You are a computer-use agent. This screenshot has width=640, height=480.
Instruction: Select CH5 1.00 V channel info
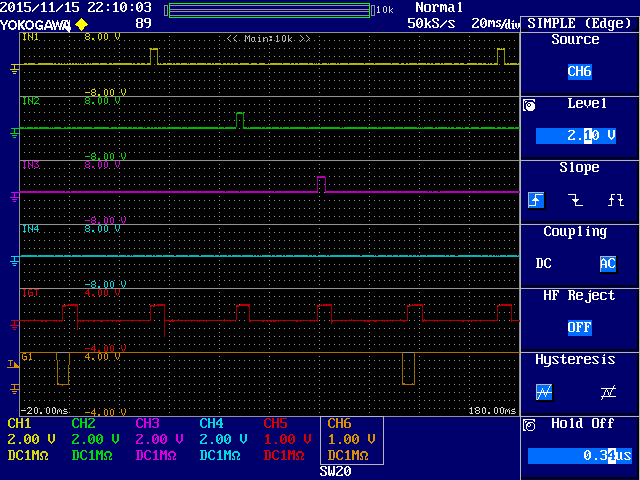pos(287,440)
